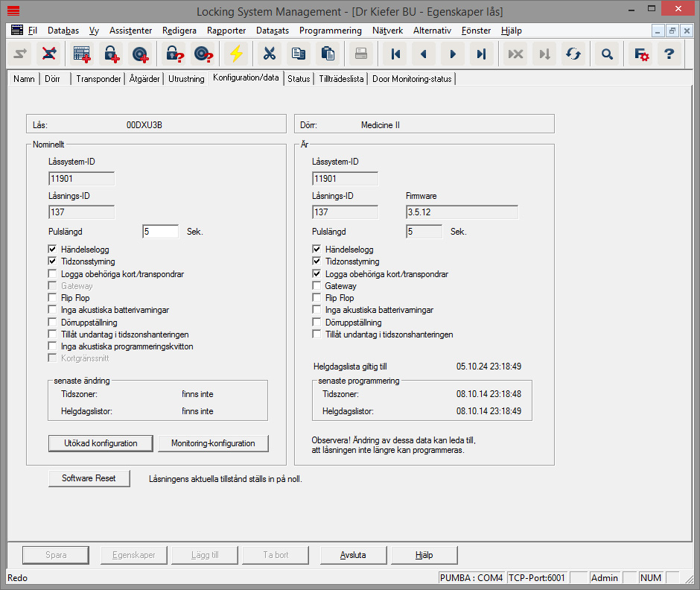The image size is (700, 590).
Task: Enable the 'Flip Flop' checkbox under Nominellt
Action: tap(52, 297)
